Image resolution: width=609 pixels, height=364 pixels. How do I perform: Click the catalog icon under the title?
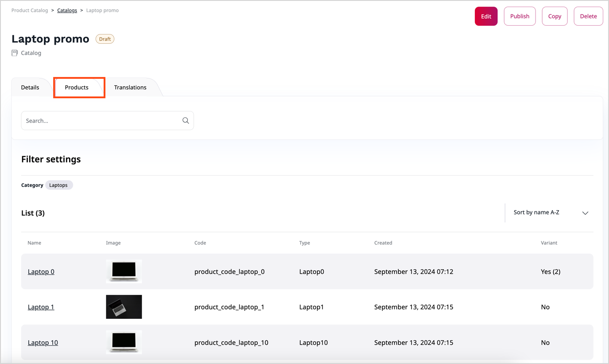(x=15, y=53)
